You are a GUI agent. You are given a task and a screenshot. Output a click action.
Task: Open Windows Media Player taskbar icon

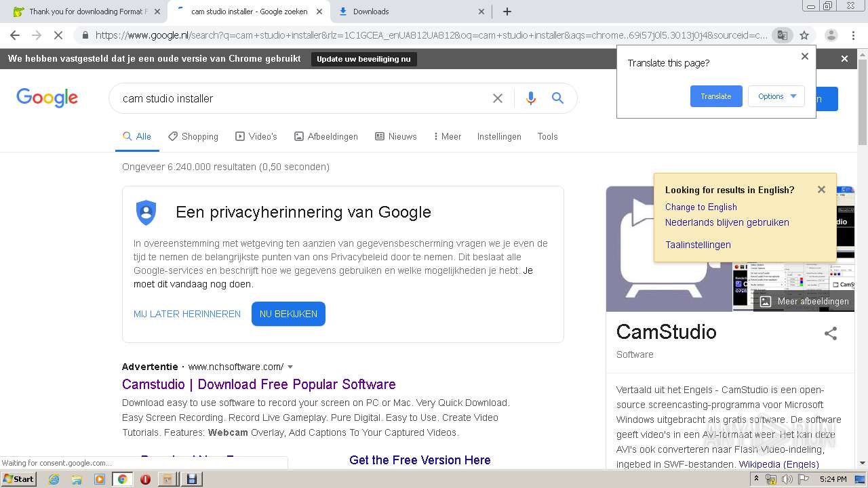click(100, 479)
